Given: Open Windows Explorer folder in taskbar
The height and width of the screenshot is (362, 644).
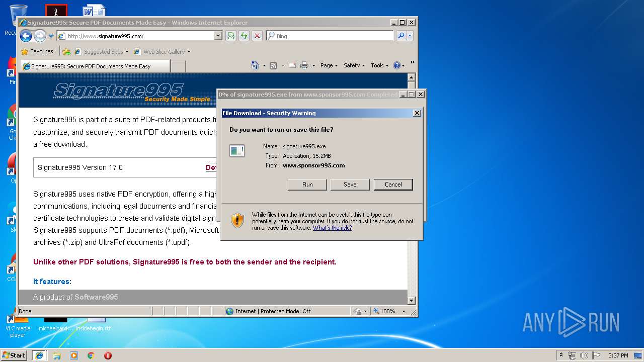Looking at the screenshot, I should point(57,355).
